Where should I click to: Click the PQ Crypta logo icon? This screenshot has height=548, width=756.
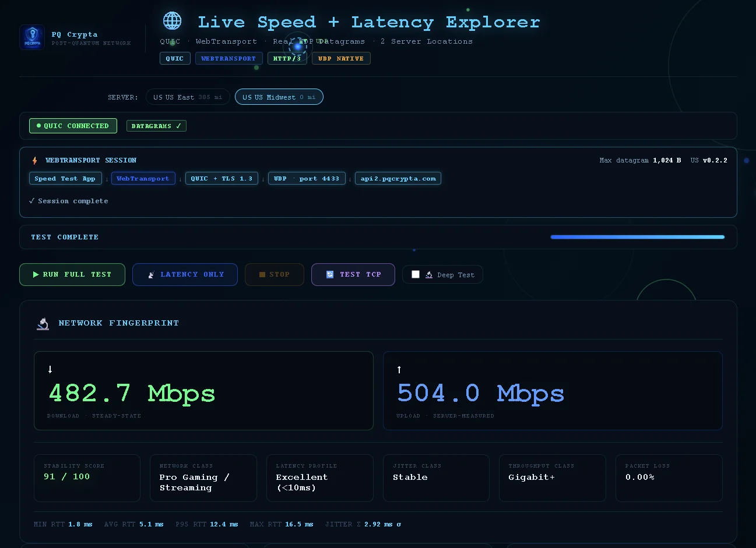click(32, 37)
